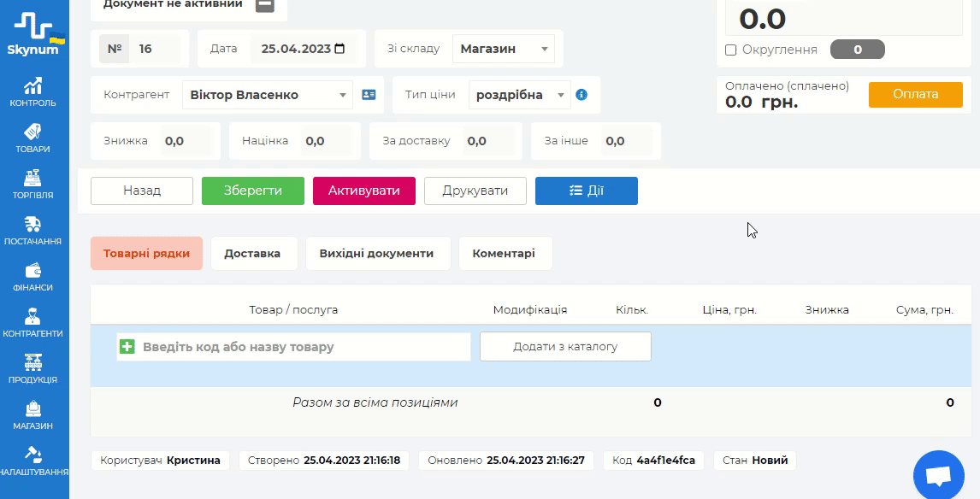Screen dimensions: 980x499
Task: Switch to the Товарні рядки tab
Action: pyautogui.click(x=146, y=254)
